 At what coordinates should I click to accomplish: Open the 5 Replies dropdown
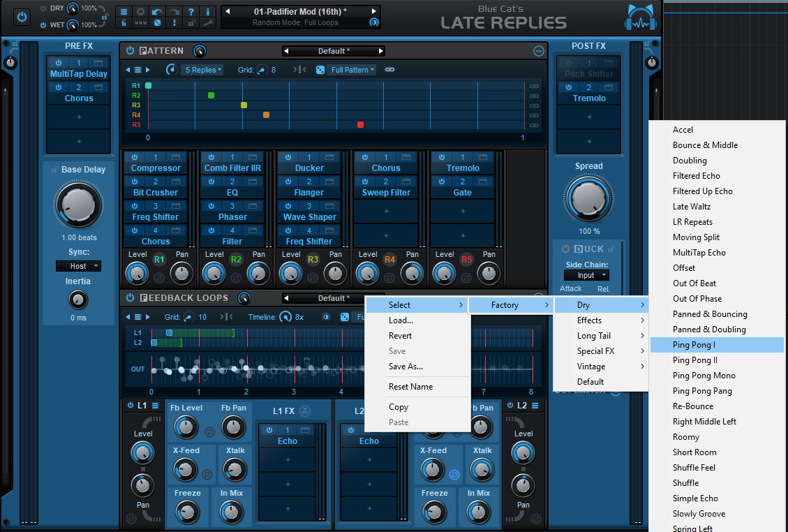click(202, 70)
